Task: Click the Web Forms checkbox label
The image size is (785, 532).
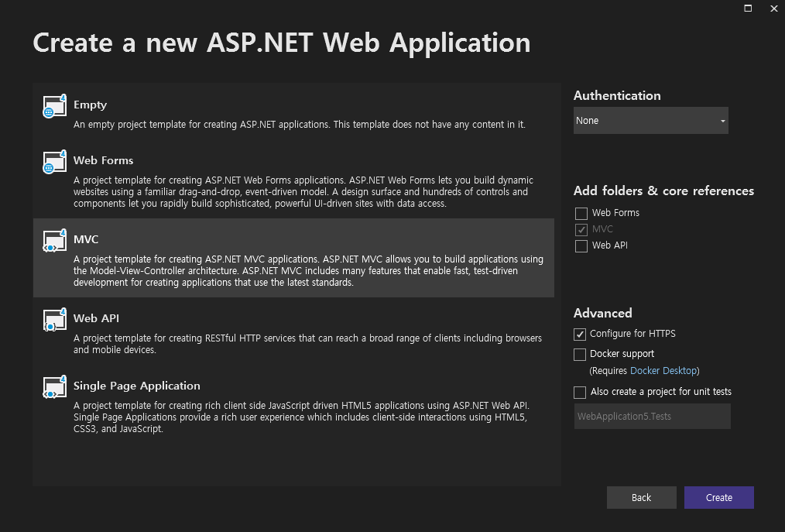Action: coord(615,213)
